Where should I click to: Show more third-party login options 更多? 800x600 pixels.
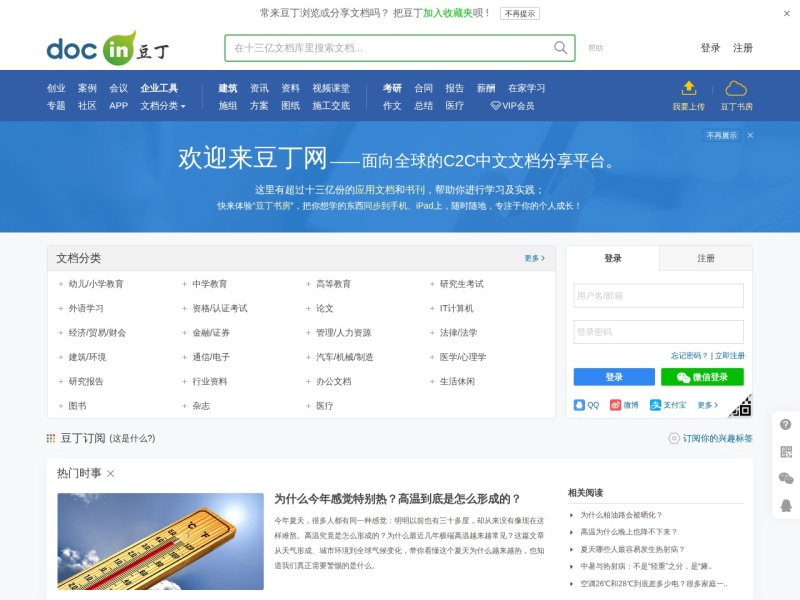click(708, 405)
